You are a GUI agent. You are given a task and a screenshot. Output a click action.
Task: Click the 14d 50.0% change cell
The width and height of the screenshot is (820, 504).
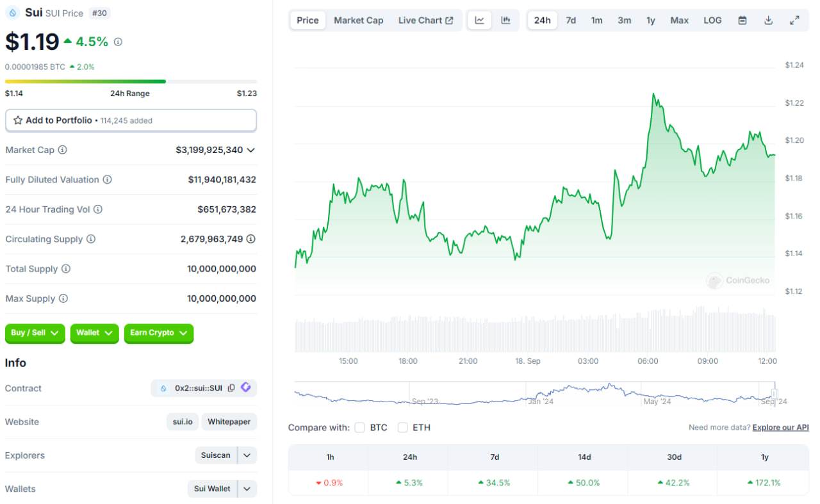[584, 483]
